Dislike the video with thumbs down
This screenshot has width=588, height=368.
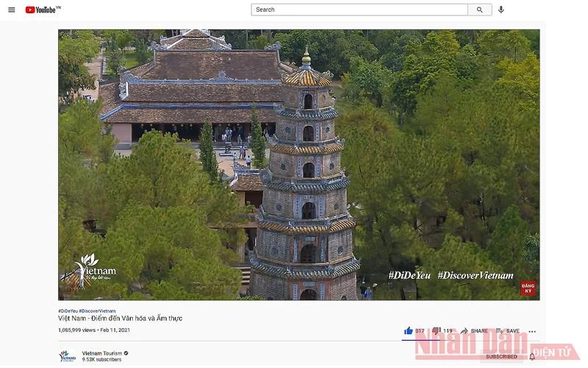point(437,331)
